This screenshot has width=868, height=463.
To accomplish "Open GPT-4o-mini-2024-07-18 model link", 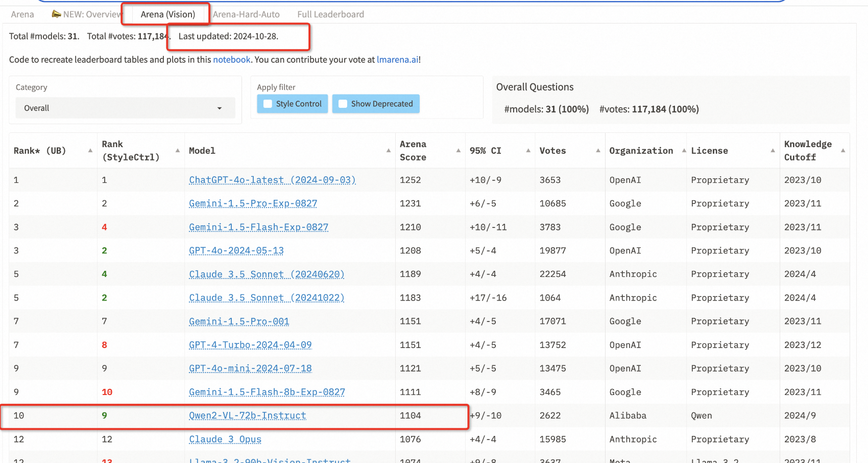I will pyautogui.click(x=250, y=368).
